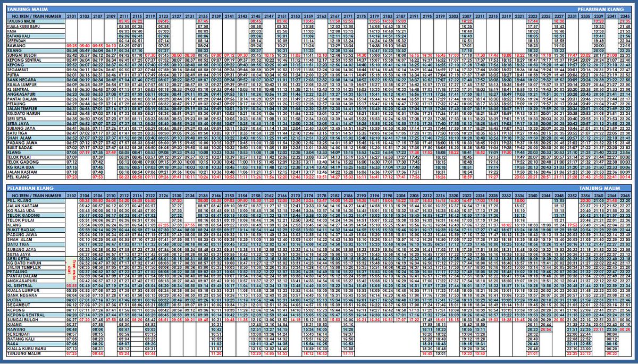Click train number 2167 header
This screenshot has height=364, width=638.
coord(335,16)
